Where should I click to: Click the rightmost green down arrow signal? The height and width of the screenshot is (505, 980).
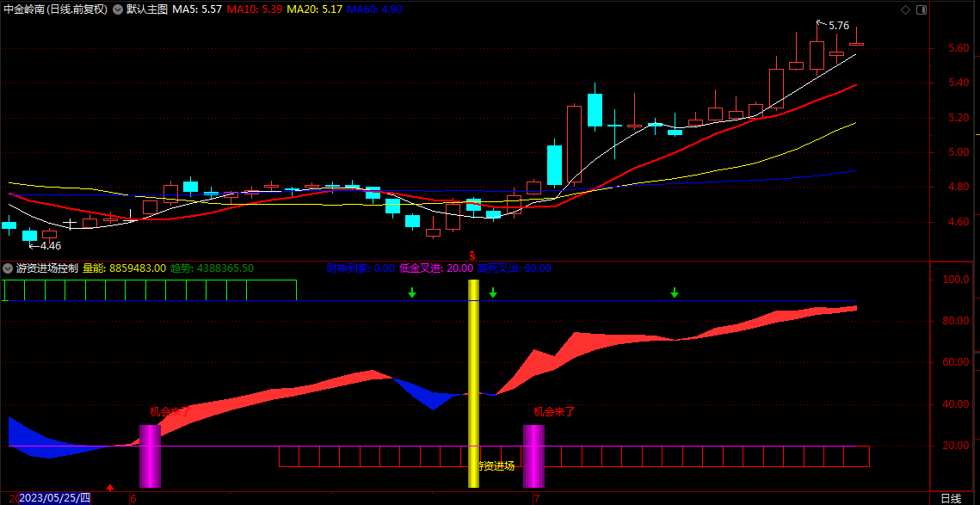tap(675, 293)
